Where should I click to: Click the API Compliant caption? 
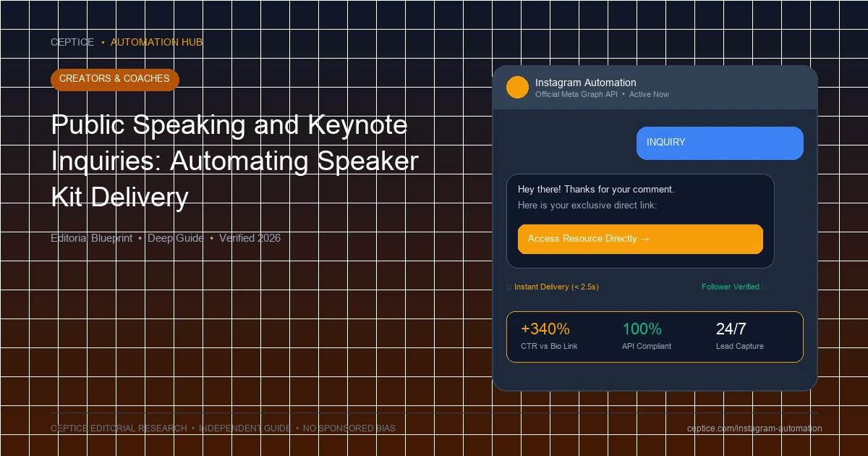[647, 347]
